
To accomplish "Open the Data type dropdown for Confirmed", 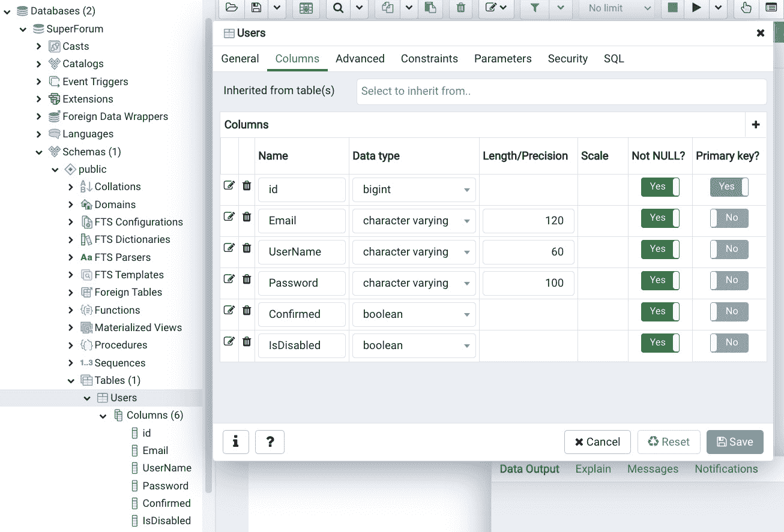I will [x=466, y=314].
